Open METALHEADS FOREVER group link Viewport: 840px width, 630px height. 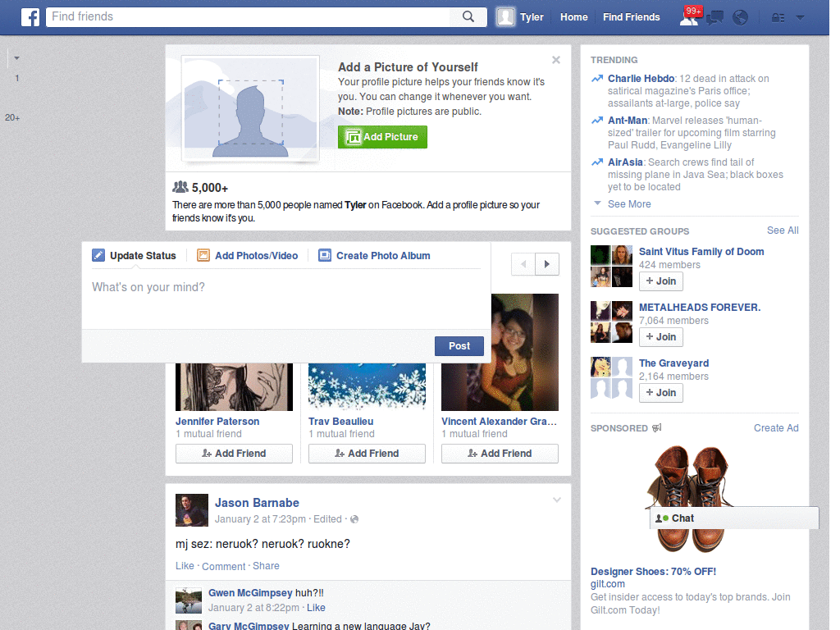(x=700, y=308)
